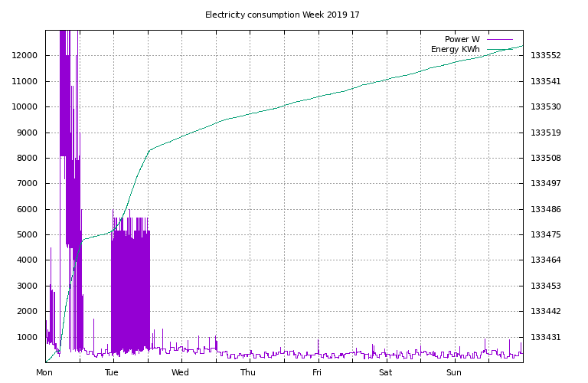Click the 'Thu' x-axis label

click(x=248, y=372)
